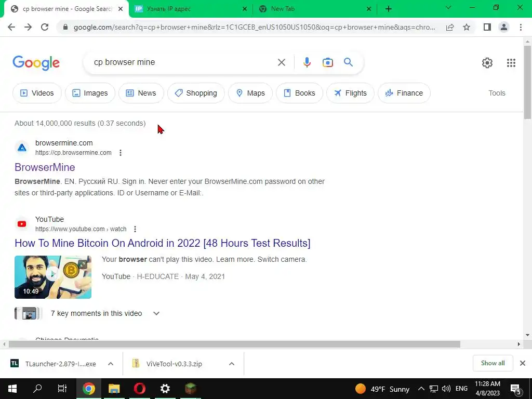The image size is (532, 399).
Task: Open Task View on the taskbar
Action: 62,389
